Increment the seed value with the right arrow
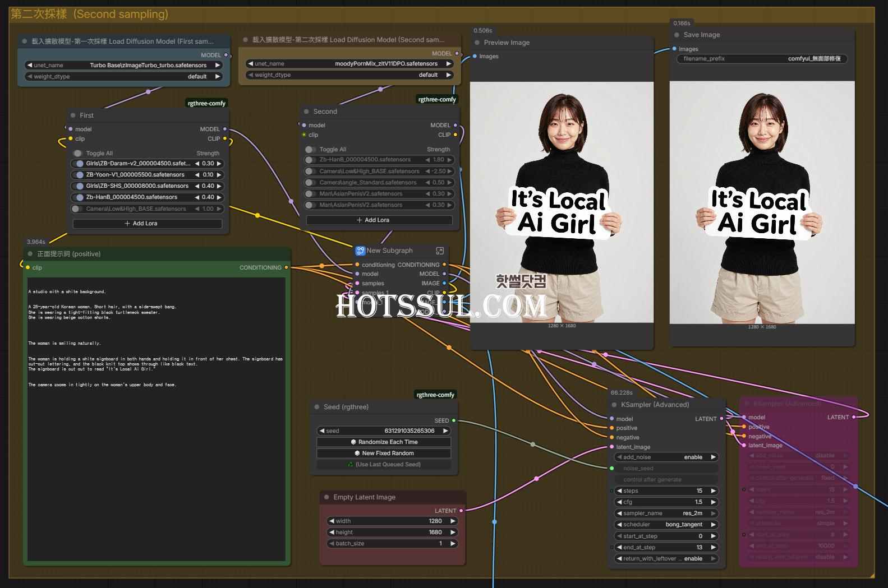888x588 pixels. (x=445, y=431)
